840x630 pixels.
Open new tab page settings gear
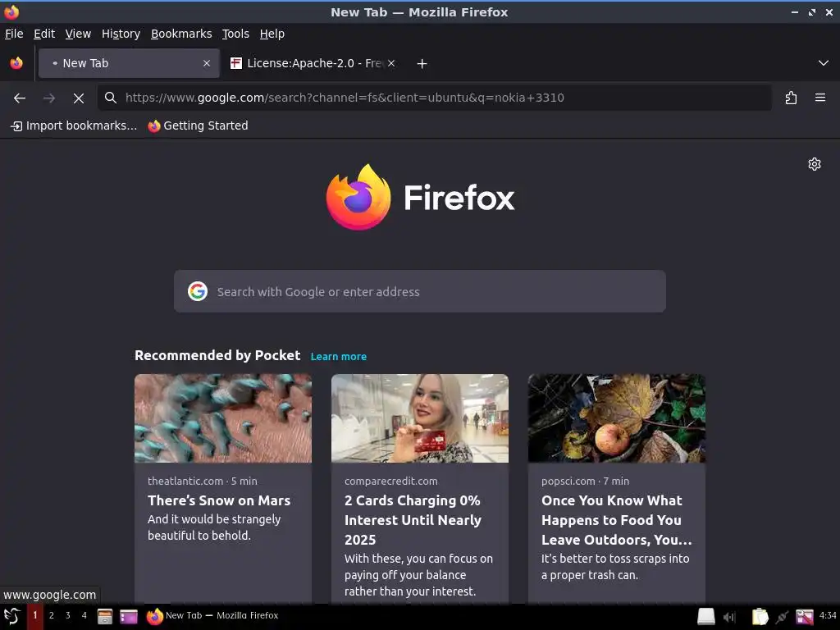(x=815, y=164)
